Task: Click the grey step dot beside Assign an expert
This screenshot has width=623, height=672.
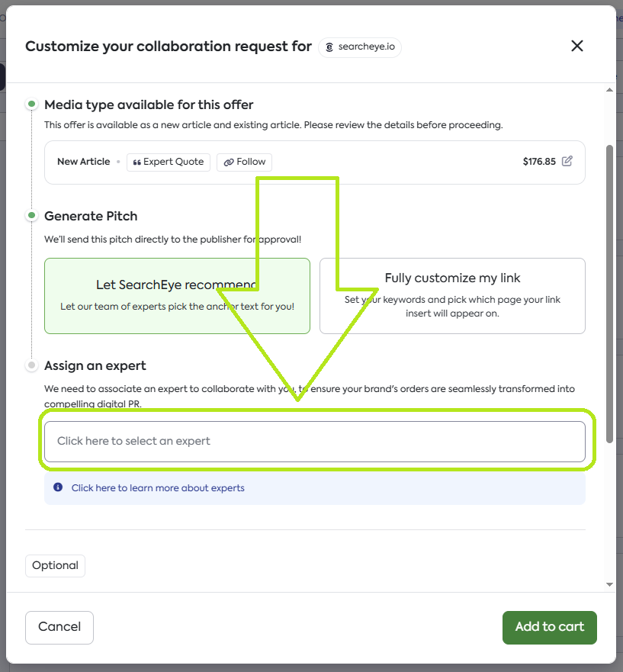Action: pyautogui.click(x=31, y=365)
